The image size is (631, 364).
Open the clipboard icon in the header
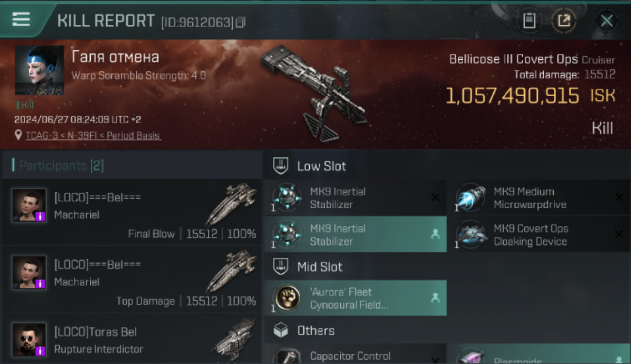point(529,21)
